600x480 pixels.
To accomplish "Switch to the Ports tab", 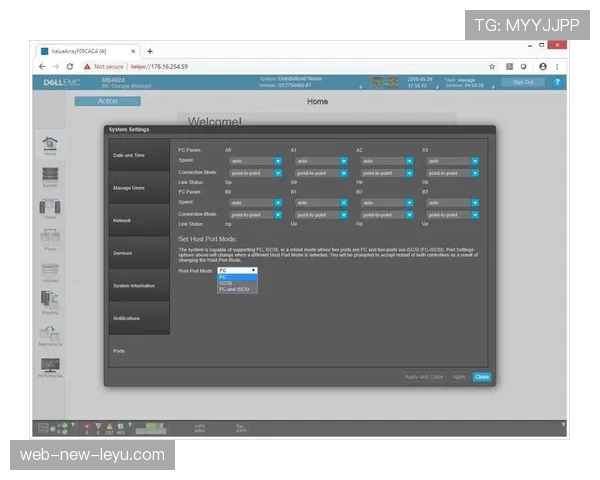I will [139, 351].
